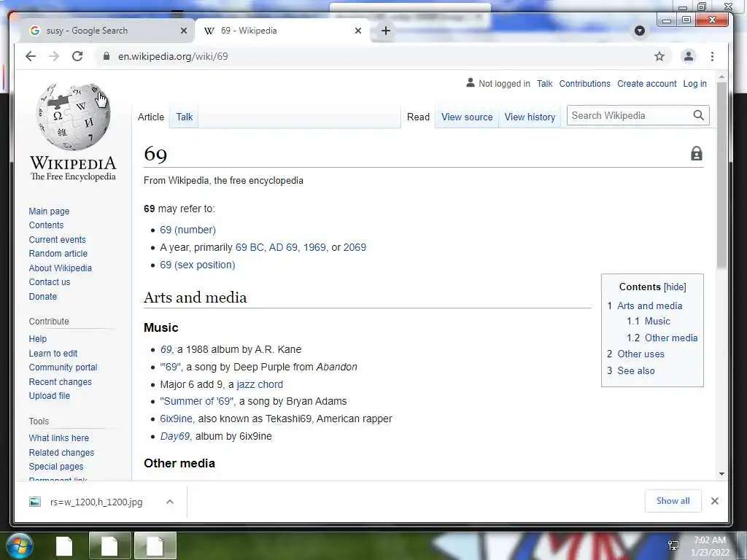Viewport: 747px width, 560px height.
Task: Click the padlock site info icon
Action: (107, 56)
